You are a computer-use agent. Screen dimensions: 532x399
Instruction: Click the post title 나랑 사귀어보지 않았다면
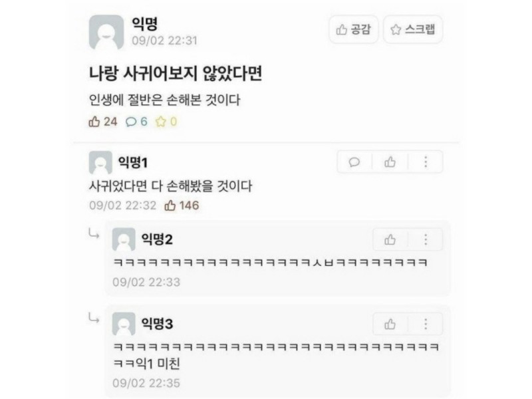[x=176, y=73]
